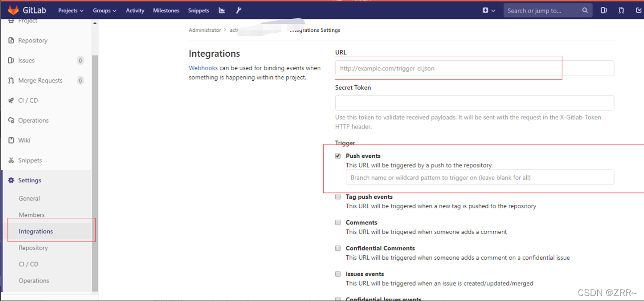Click the Wiki book icon
The width and height of the screenshot is (644, 301).
(11, 140)
